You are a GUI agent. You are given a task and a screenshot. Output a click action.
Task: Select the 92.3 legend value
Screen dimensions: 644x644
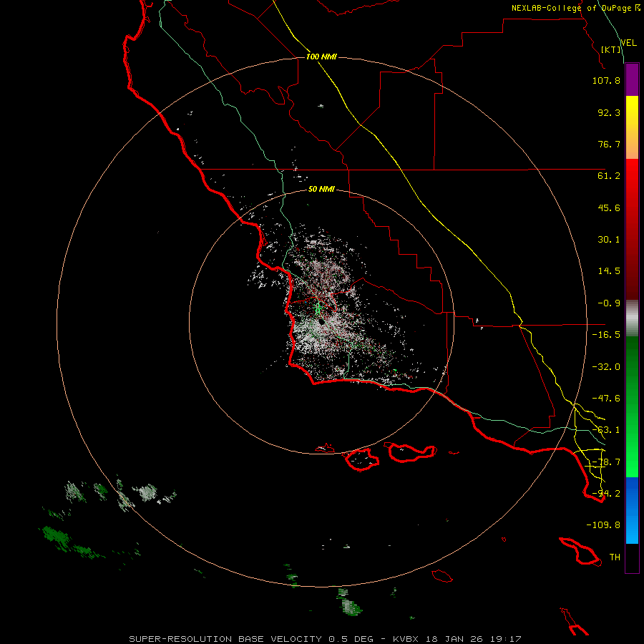click(609, 112)
